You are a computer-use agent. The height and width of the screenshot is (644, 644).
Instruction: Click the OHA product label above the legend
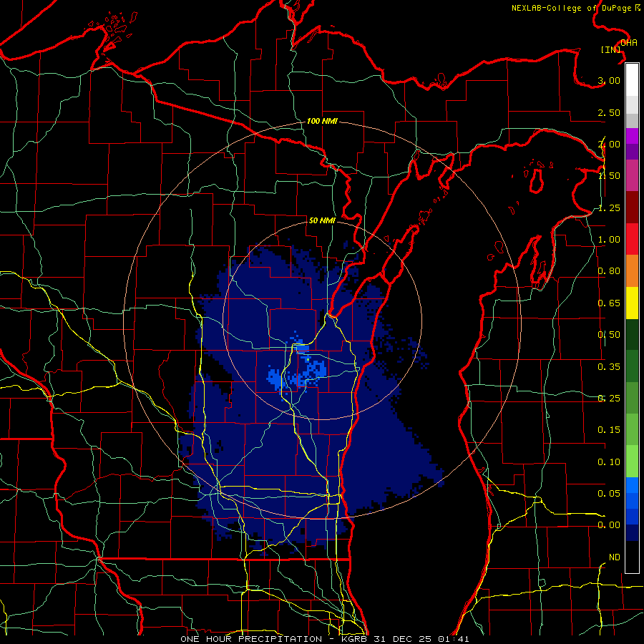[x=629, y=43]
